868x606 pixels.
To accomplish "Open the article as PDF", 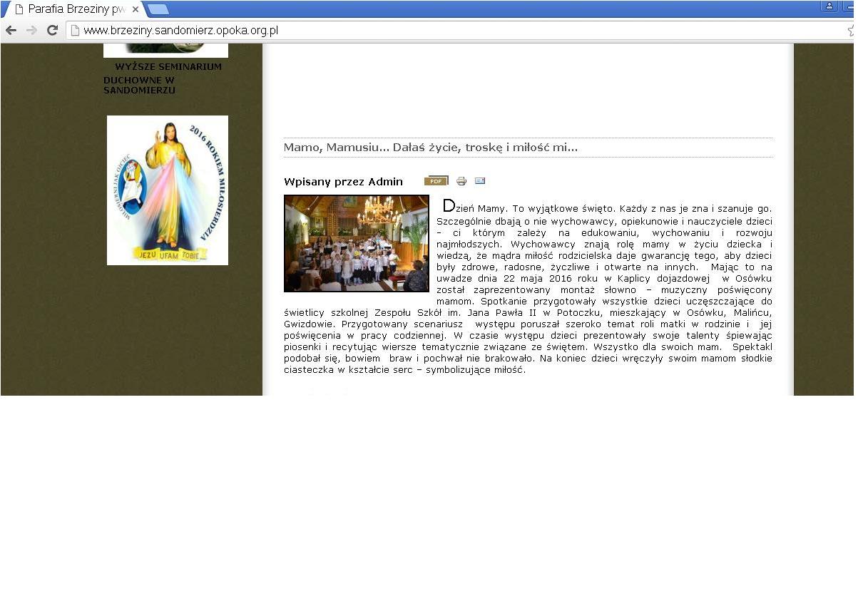I will [436, 181].
